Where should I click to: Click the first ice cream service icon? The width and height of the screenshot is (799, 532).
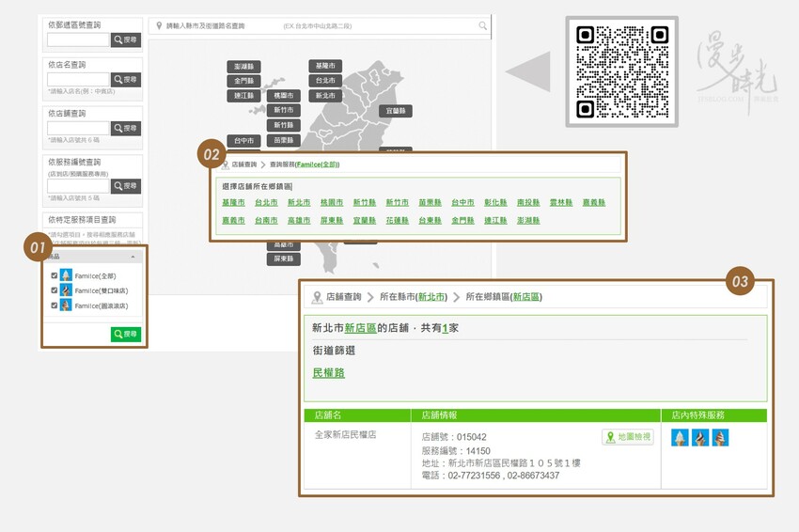[680, 437]
